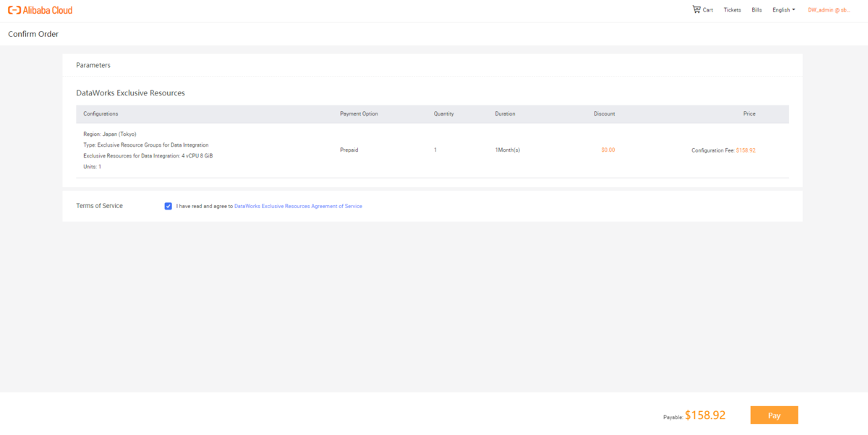
Task: Select the Payable $158.92 total amount
Action: (x=694, y=415)
